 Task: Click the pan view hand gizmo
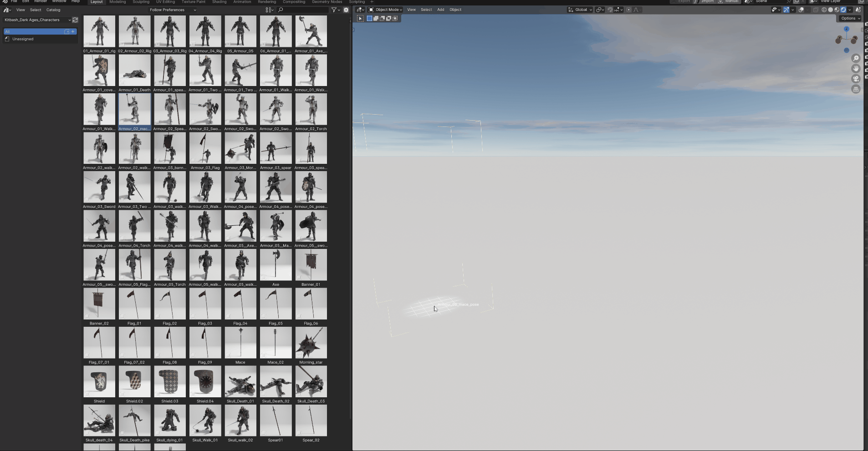coord(856,68)
